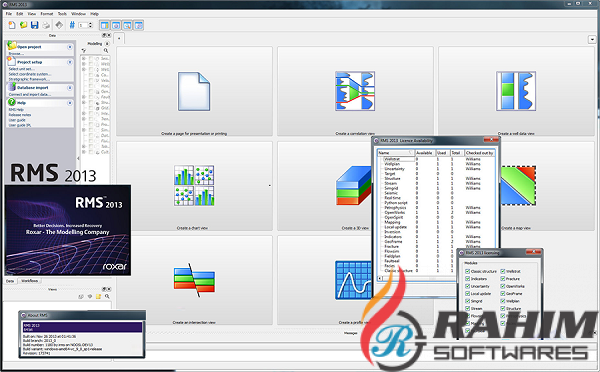Toggle the first panel layout toolbar button
The width and height of the screenshot is (600, 372).
(104, 25)
